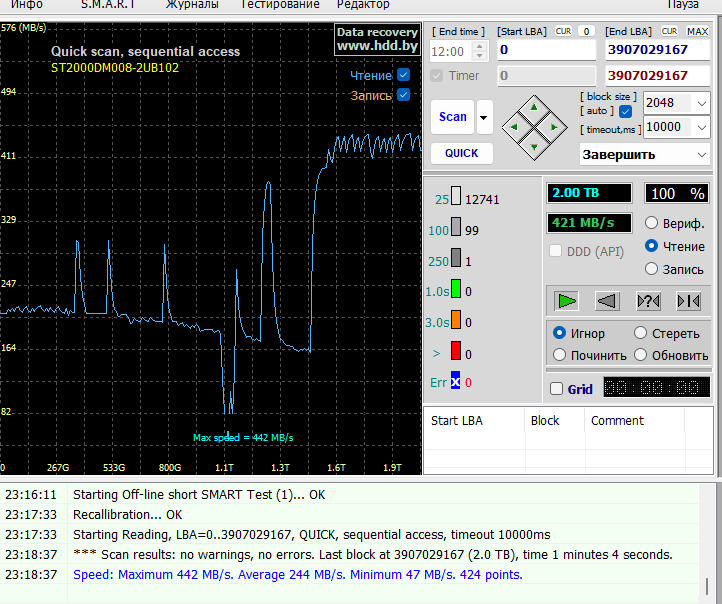Toggle the Запись graph checkbox
Viewport: 722px width, 604px height.
point(403,95)
